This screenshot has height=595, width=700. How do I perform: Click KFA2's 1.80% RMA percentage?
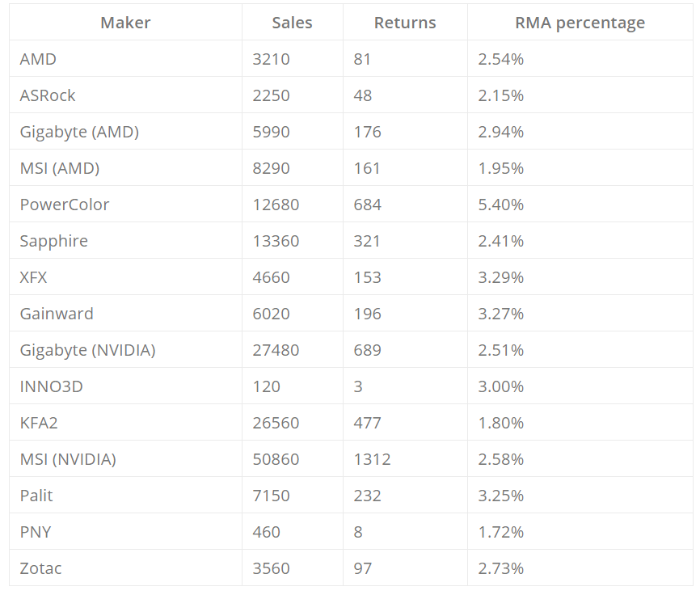(x=501, y=423)
